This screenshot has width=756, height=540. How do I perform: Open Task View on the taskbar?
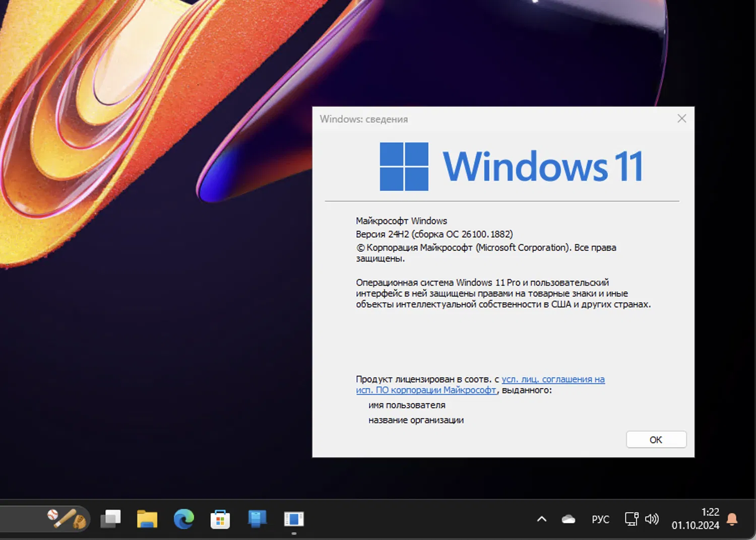click(x=110, y=518)
